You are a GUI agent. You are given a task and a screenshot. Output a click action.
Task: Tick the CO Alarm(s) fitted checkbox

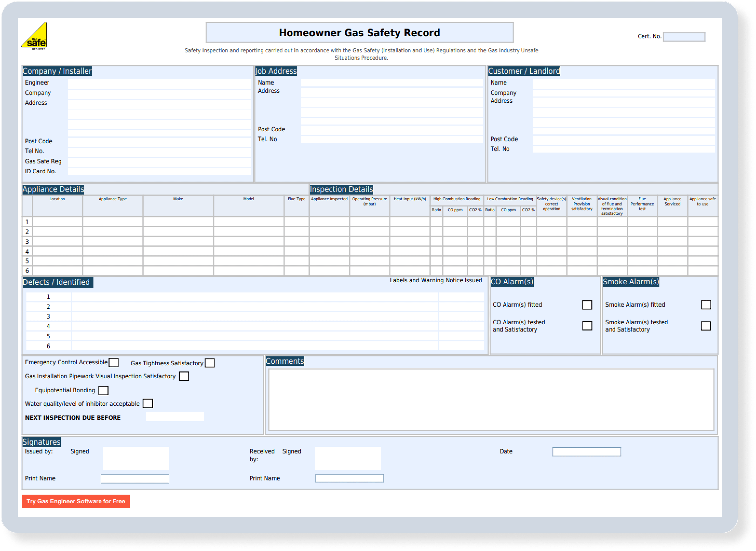point(587,305)
